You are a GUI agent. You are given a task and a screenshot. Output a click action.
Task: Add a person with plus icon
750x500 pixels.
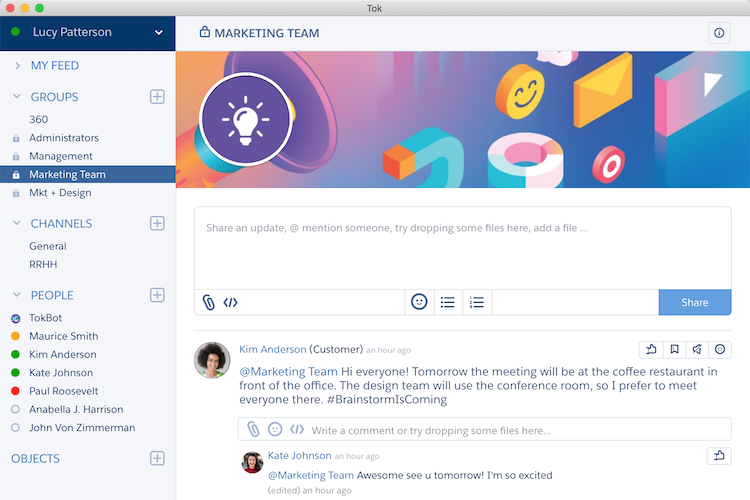[x=157, y=295]
